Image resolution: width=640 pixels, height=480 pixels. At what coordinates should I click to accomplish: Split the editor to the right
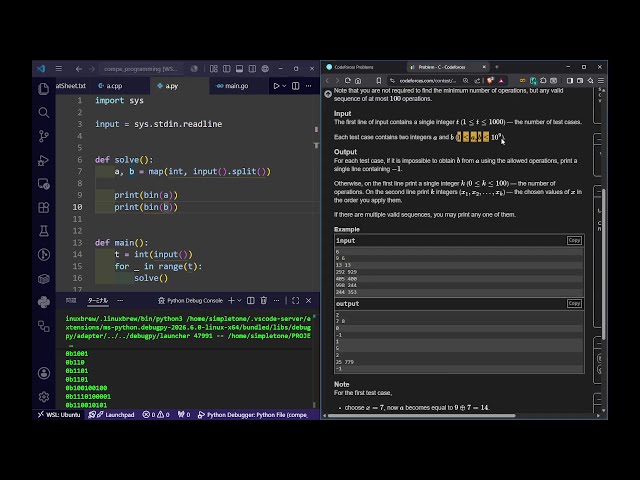[x=296, y=86]
